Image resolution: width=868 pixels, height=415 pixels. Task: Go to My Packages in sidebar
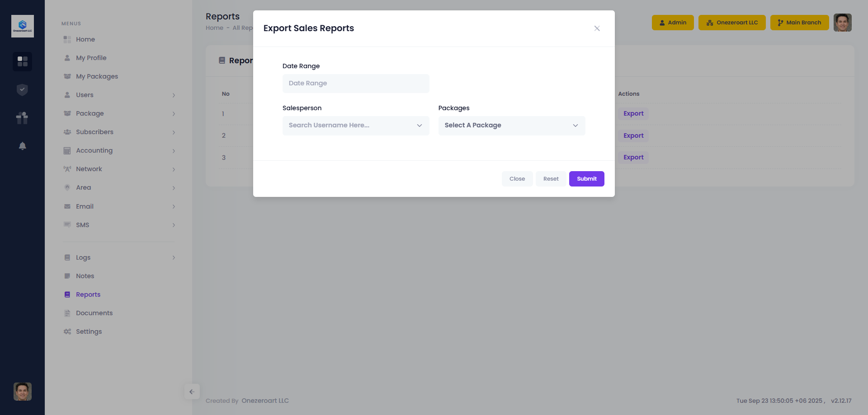(97, 76)
